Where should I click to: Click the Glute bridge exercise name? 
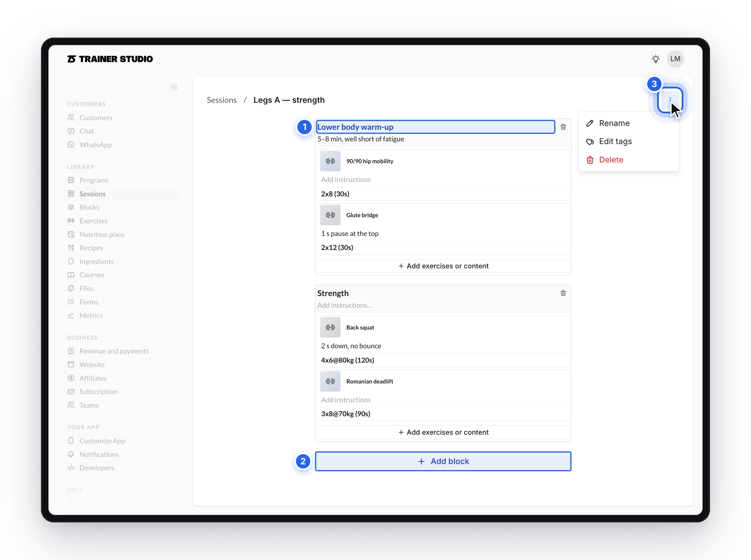(x=362, y=215)
